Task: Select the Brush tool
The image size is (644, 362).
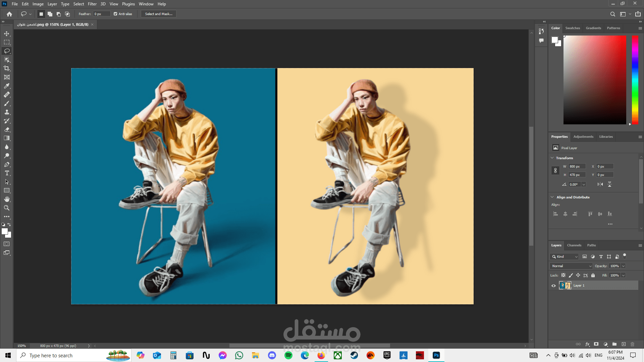Action: [x=7, y=104]
